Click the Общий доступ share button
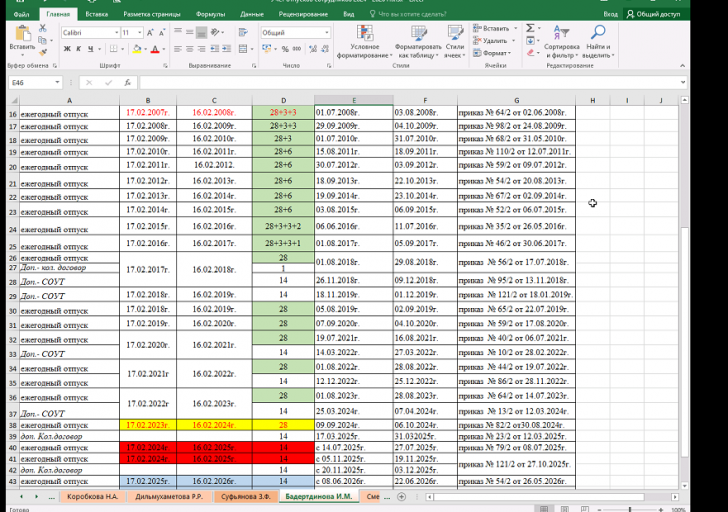 click(654, 14)
